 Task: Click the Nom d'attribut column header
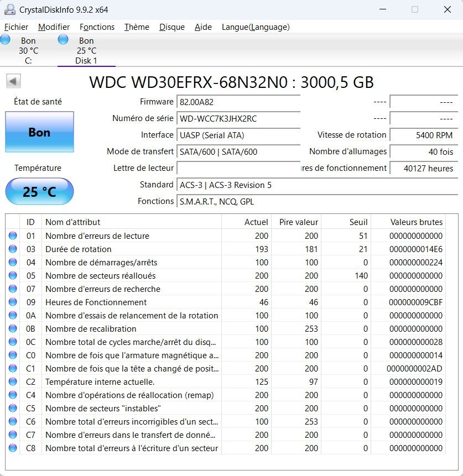(x=132, y=222)
